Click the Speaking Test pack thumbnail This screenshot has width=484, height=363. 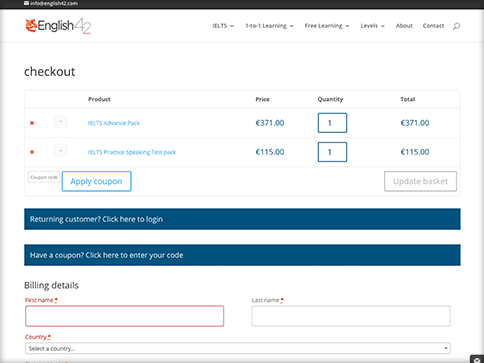tap(60, 151)
